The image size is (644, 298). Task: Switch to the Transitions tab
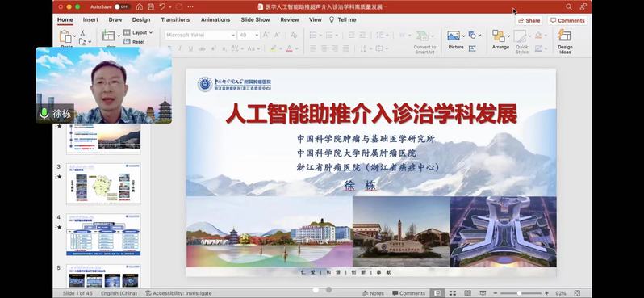pos(175,19)
